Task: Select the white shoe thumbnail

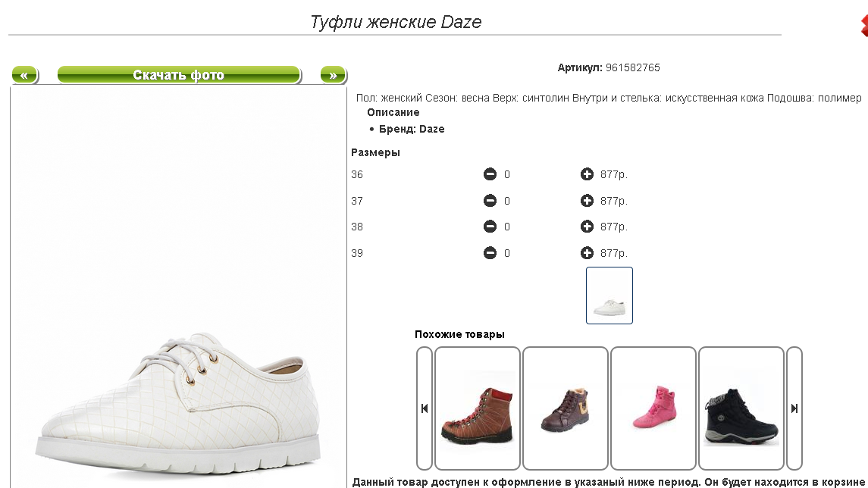Action: point(609,296)
